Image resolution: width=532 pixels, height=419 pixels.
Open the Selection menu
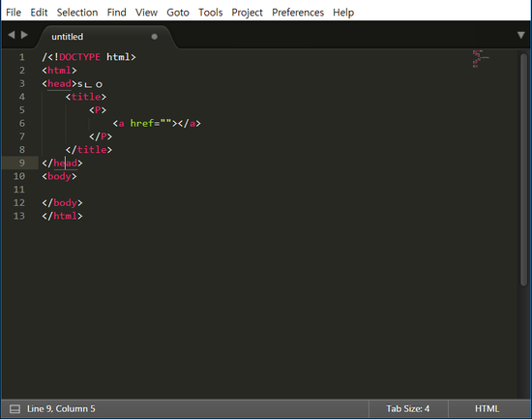(77, 13)
